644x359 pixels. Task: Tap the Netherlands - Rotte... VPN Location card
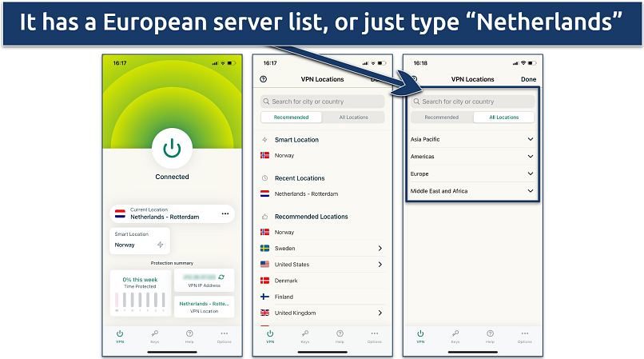[x=204, y=307]
